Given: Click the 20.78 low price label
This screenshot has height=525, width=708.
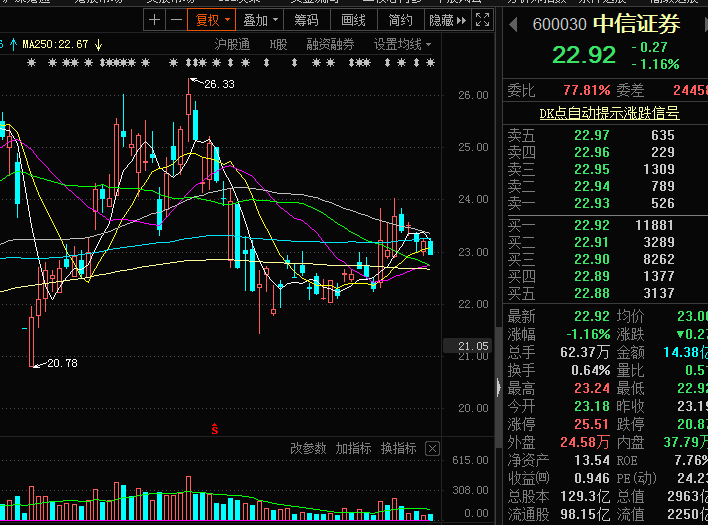Looking at the screenshot, I should point(62,363).
